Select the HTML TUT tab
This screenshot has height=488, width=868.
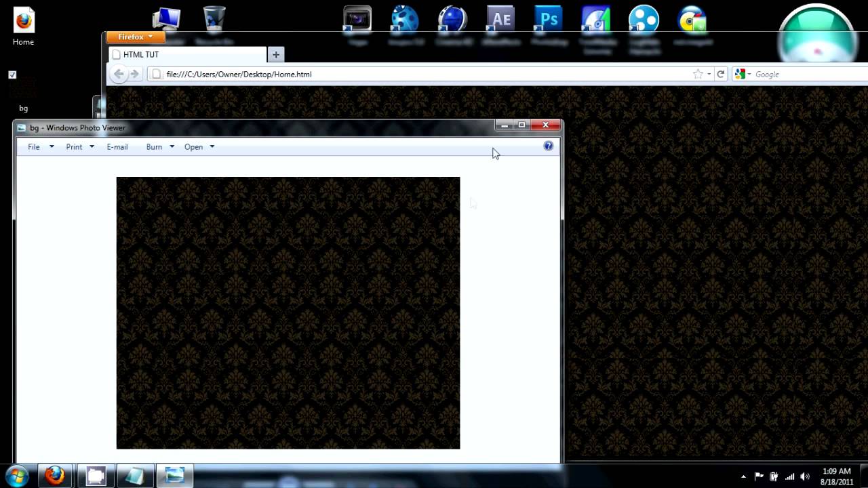[x=188, y=54]
